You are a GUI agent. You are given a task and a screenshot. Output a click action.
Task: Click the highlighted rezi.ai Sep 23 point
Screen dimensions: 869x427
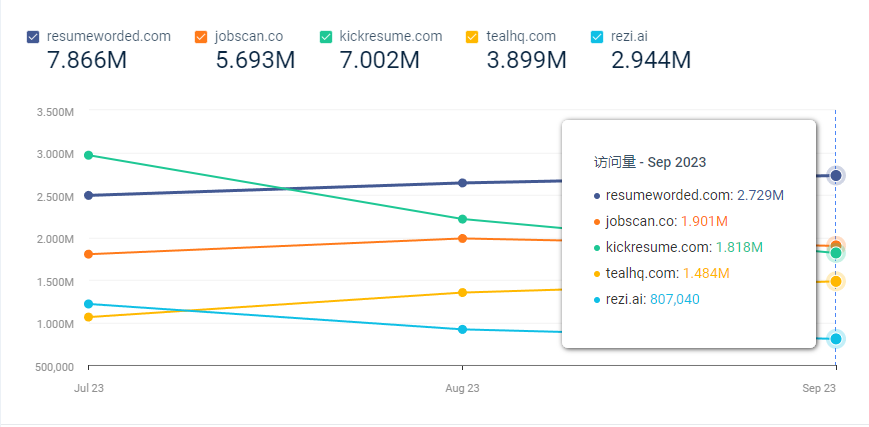[836, 339]
